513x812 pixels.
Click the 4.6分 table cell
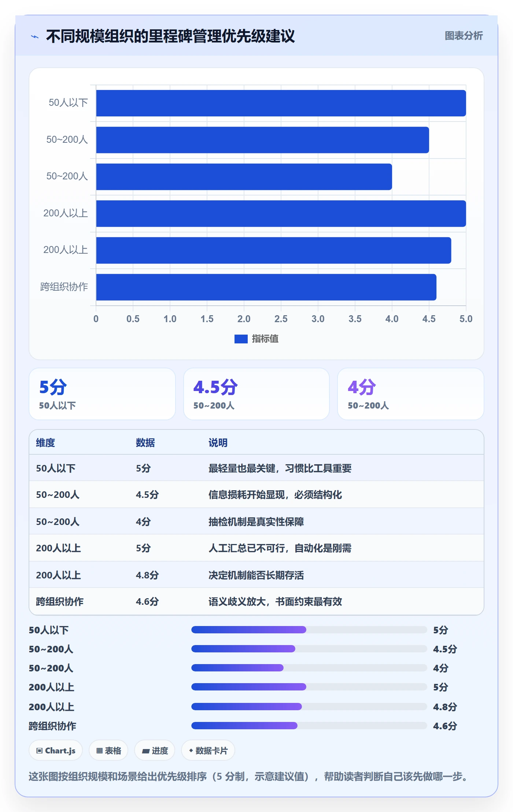(x=147, y=601)
